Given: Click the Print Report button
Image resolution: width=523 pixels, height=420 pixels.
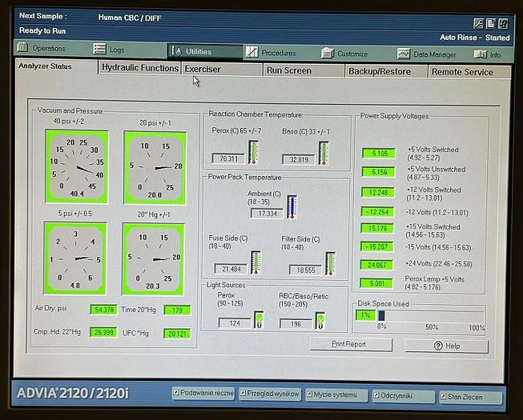Looking at the screenshot, I should pos(351,344).
